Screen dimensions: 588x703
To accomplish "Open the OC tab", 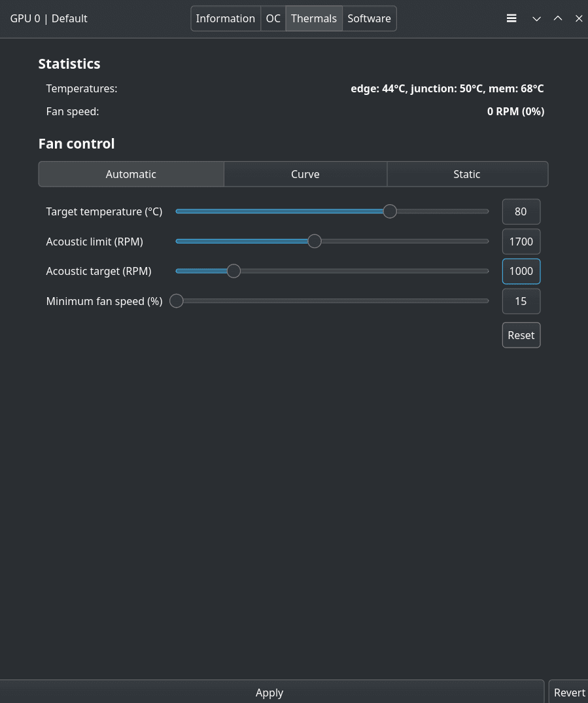I will [x=273, y=18].
